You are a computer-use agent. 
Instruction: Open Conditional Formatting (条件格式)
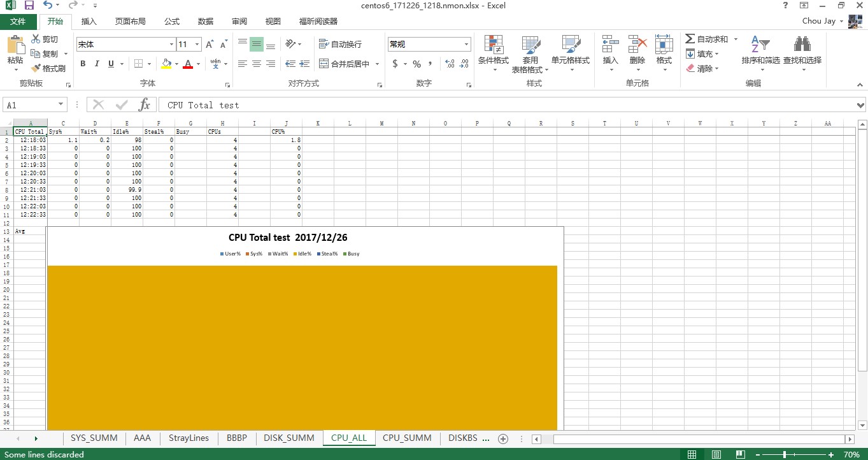[494, 54]
